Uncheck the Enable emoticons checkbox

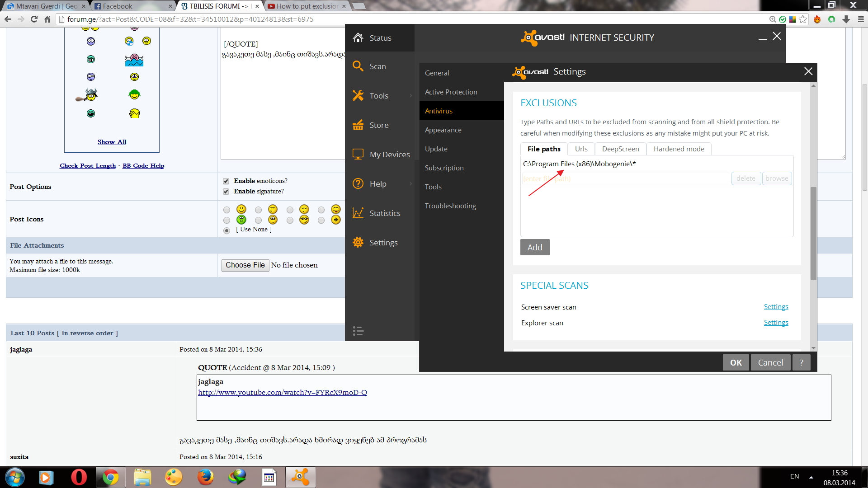[x=226, y=181]
